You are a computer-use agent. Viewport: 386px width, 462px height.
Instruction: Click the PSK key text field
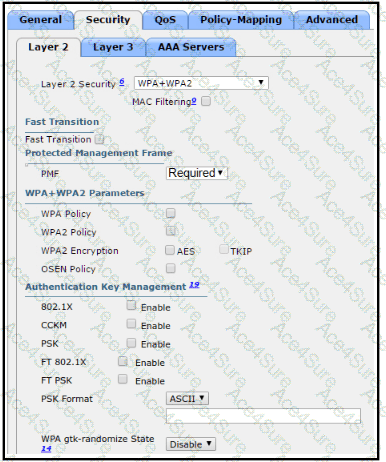coord(263,416)
